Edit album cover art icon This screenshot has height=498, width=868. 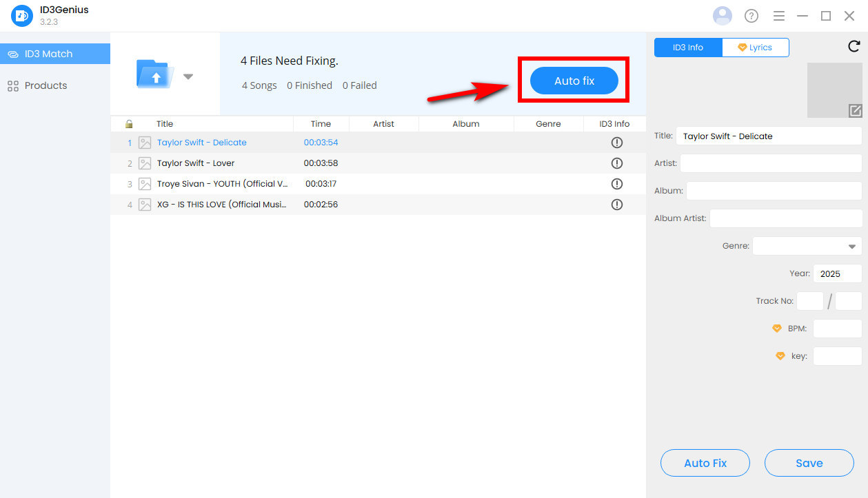[855, 110]
